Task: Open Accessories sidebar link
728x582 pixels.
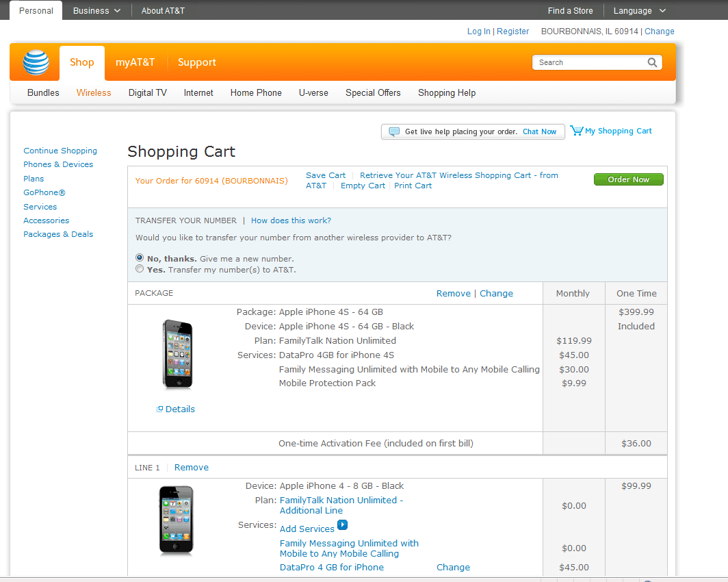Action: pyautogui.click(x=46, y=220)
